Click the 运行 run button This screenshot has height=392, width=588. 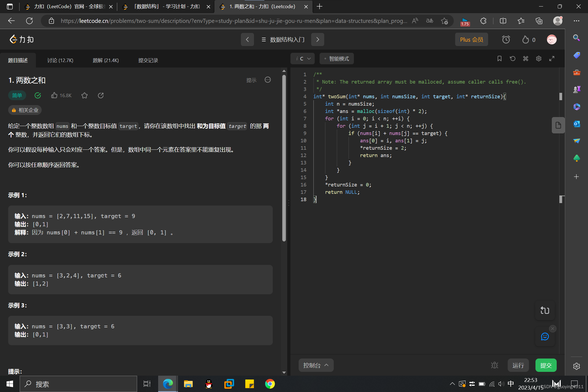[518, 365]
